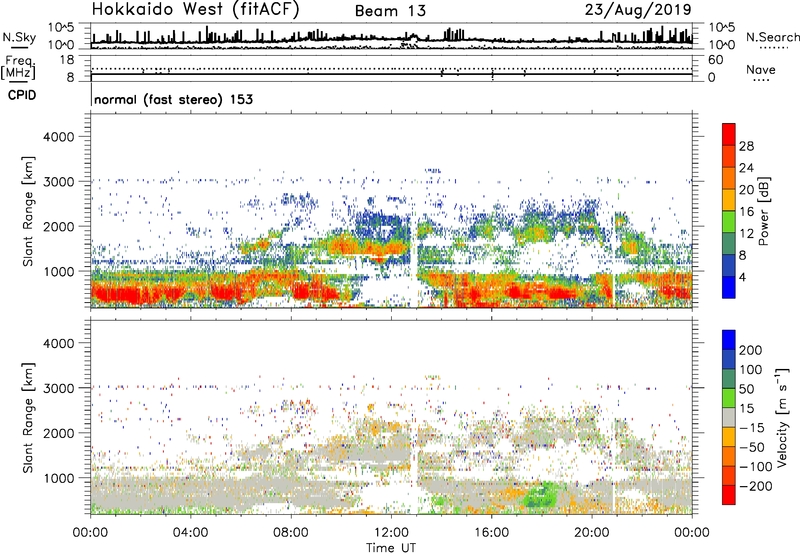
Task: Click the '18' frequency axis tick
Action: [x=67, y=60]
